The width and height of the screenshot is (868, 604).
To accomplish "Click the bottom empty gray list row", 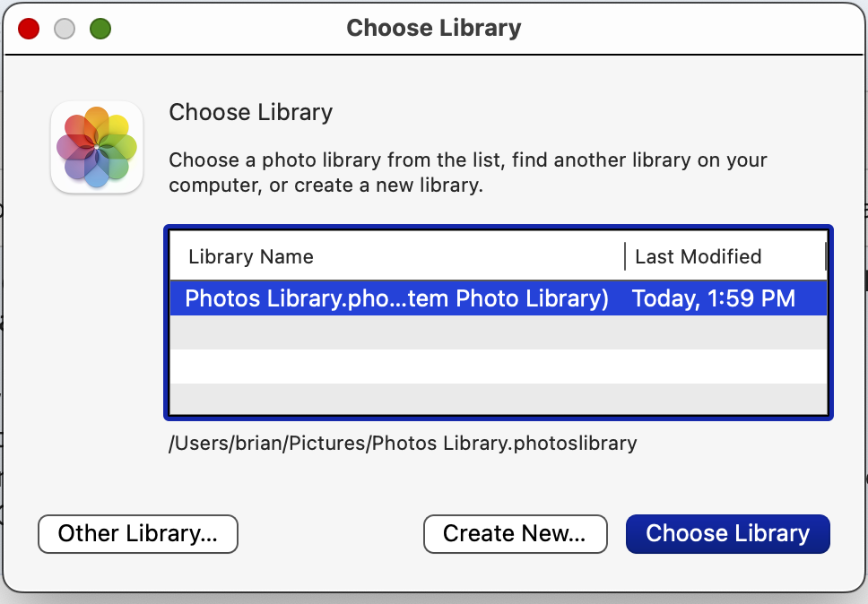I will (498, 399).
